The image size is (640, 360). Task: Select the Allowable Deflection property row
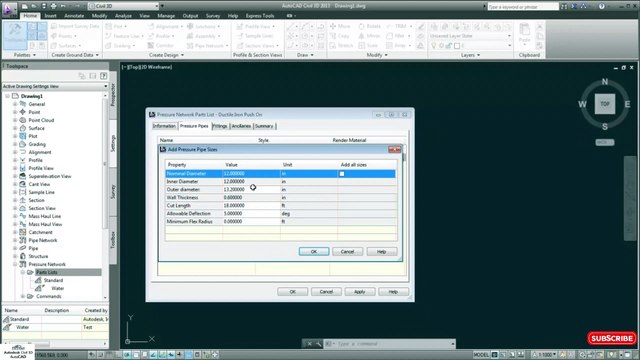280,213
